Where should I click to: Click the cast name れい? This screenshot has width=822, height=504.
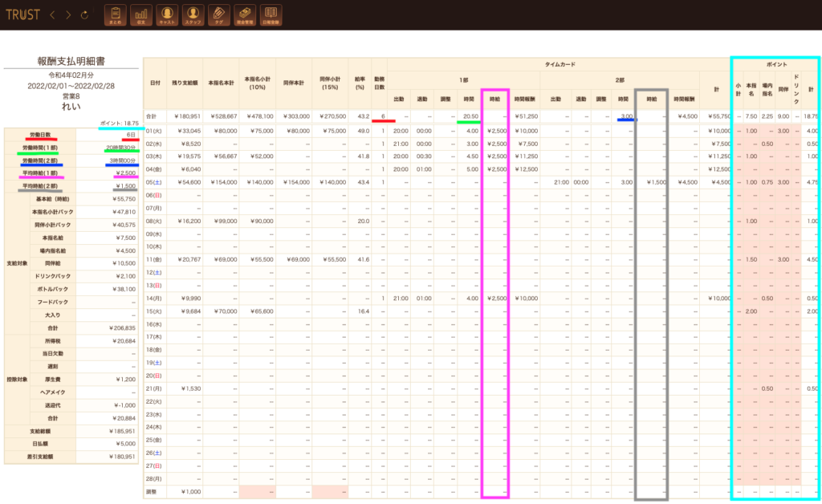pyautogui.click(x=71, y=107)
